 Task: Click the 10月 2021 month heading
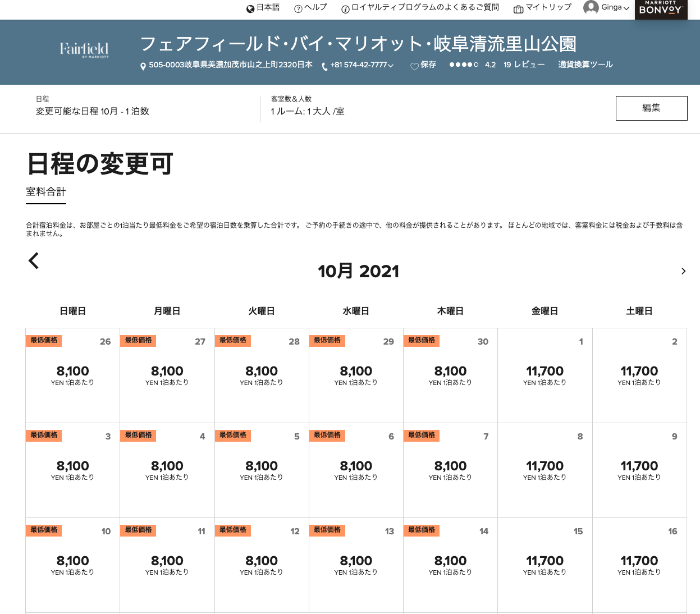[x=358, y=271]
